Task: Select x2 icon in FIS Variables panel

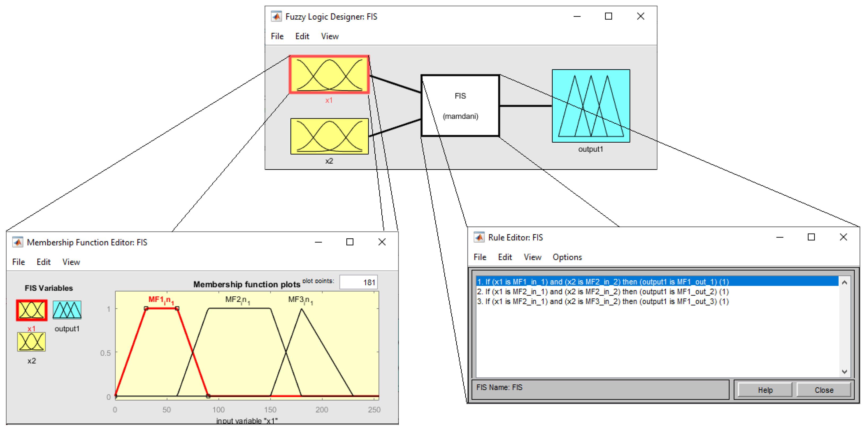Action: (31, 342)
